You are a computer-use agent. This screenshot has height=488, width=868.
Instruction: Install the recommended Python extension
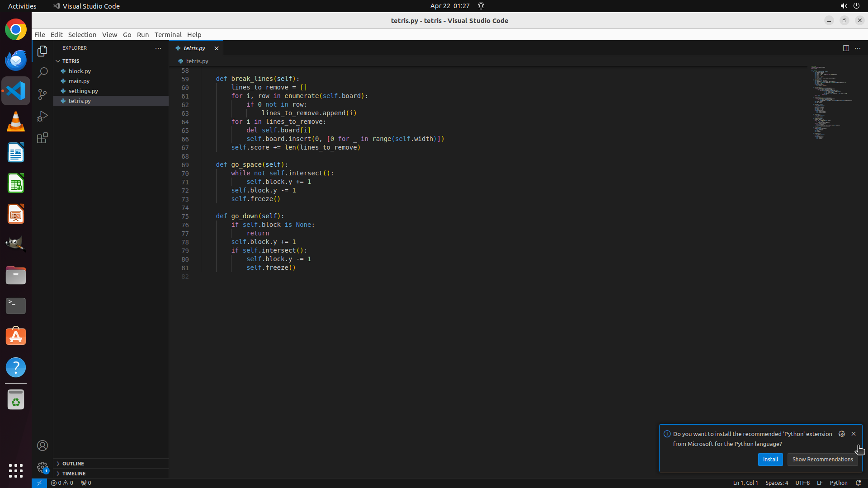coord(770,459)
